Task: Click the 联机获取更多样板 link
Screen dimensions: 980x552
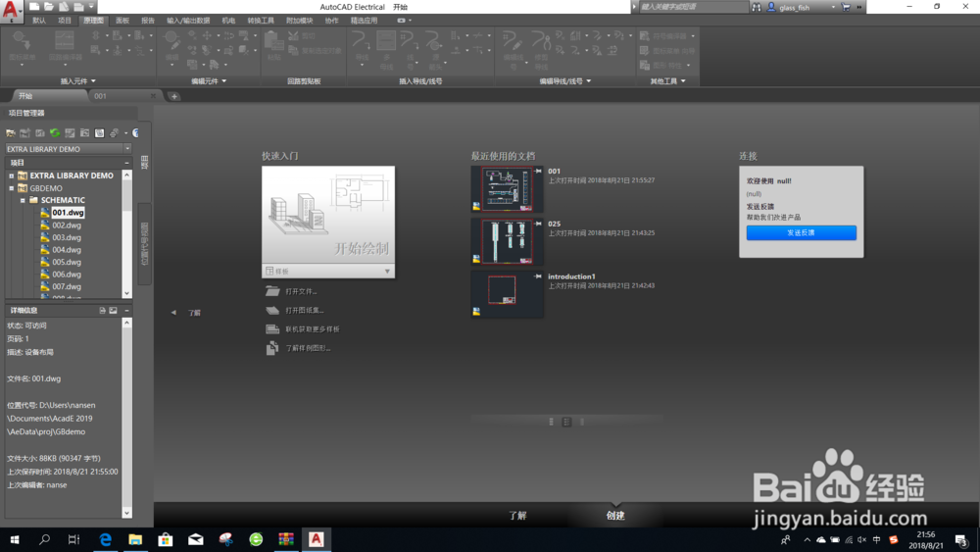Action: (313, 329)
